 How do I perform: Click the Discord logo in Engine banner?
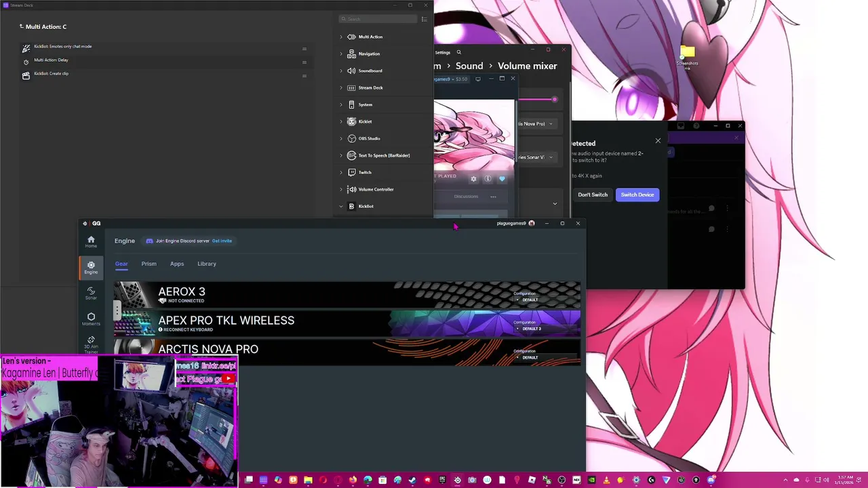pyautogui.click(x=149, y=241)
